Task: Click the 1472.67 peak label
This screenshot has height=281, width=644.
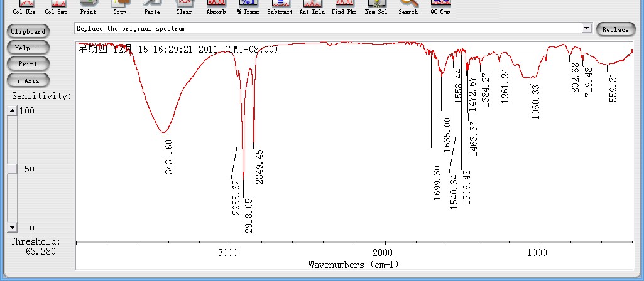Action: click(x=472, y=94)
